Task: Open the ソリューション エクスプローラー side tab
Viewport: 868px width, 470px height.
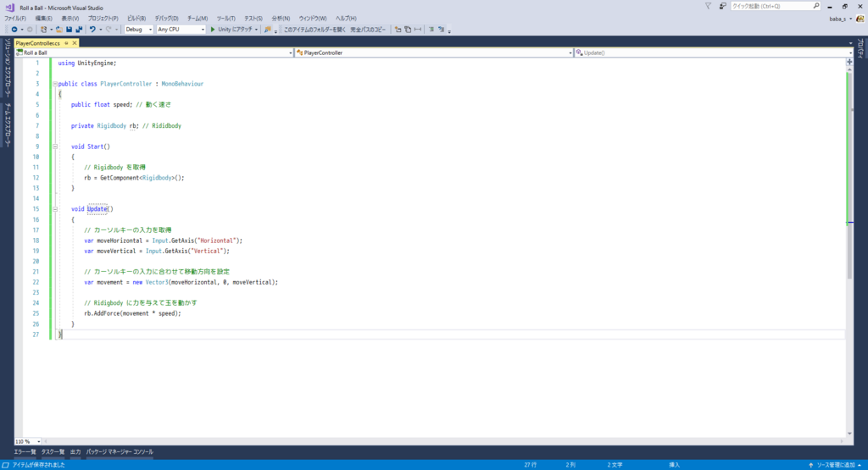Action: click(7, 69)
